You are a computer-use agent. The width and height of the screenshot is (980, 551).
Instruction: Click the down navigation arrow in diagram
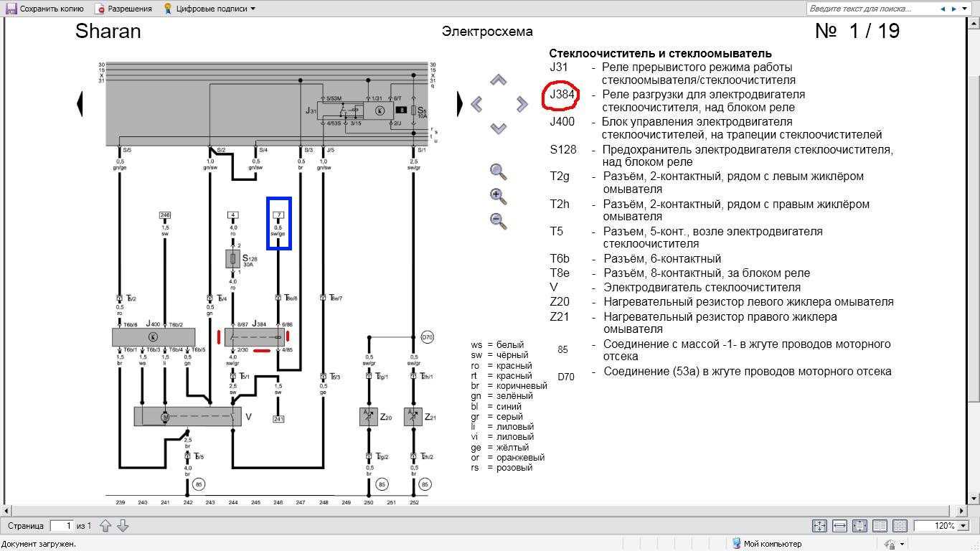[x=499, y=128]
